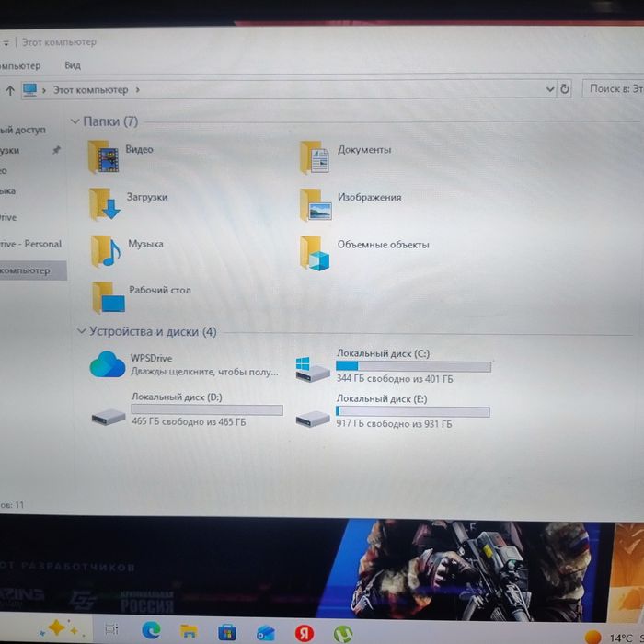
Task: Click the Объемные объекты label
Action: (384, 245)
